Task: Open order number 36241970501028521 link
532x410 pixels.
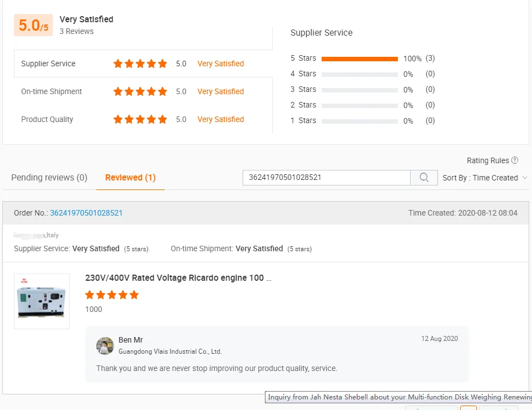Action: 86,213
